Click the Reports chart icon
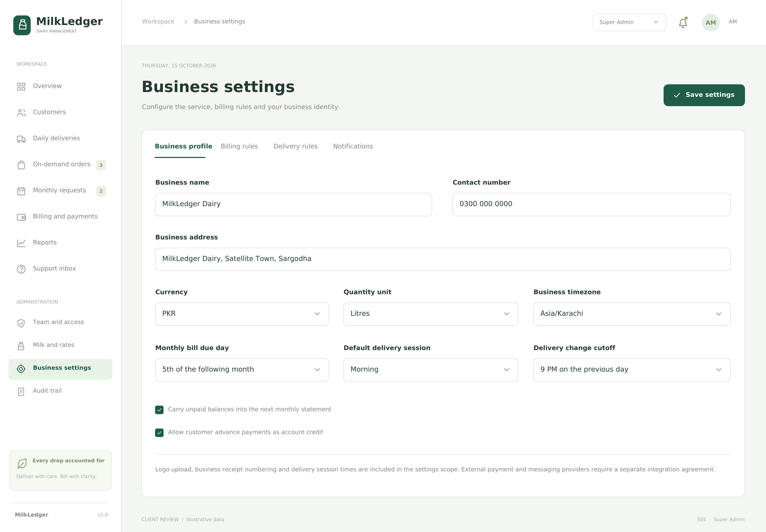This screenshot has height=532, width=766. tap(21, 243)
